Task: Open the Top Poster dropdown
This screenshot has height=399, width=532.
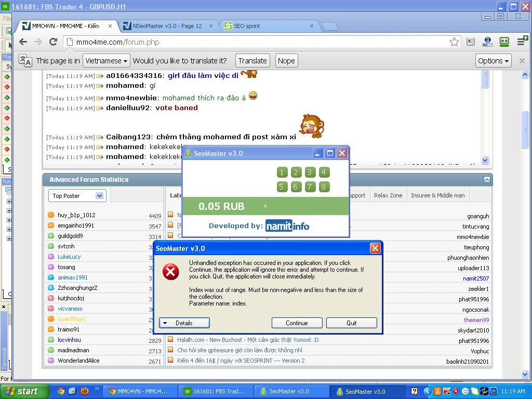Action: (x=77, y=196)
